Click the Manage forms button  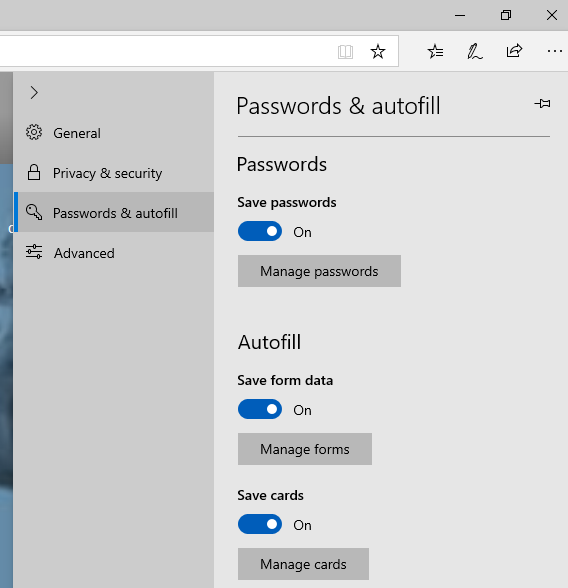tap(305, 449)
